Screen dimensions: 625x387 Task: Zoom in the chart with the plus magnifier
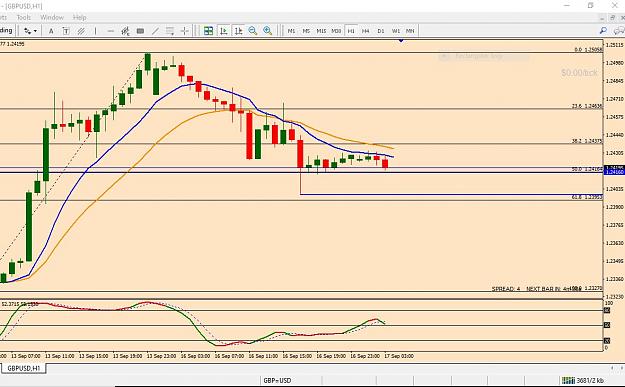tap(267, 31)
